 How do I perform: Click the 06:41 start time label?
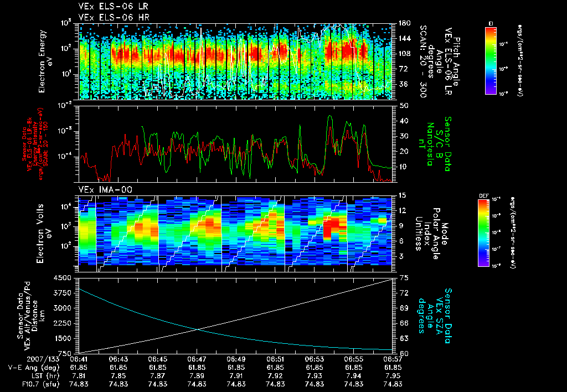[x=79, y=359]
